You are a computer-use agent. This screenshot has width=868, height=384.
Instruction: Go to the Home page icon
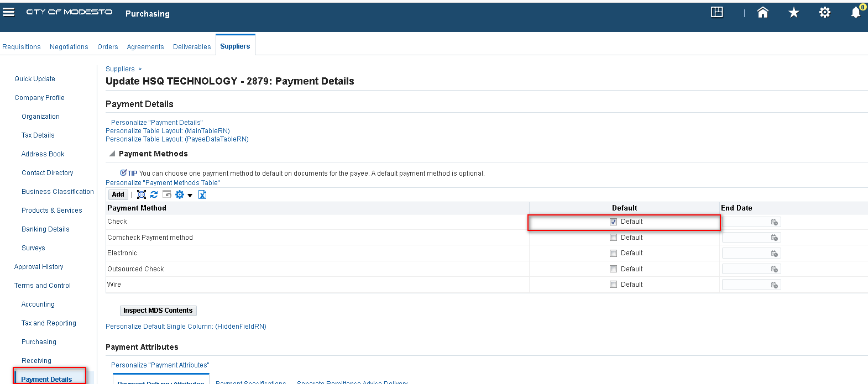(763, 12)
